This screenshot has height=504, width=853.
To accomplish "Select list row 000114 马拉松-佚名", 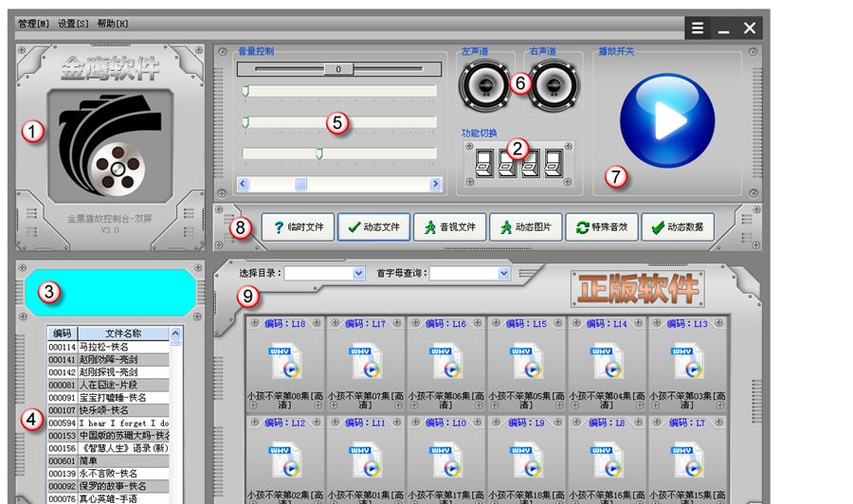I will 109,347.
